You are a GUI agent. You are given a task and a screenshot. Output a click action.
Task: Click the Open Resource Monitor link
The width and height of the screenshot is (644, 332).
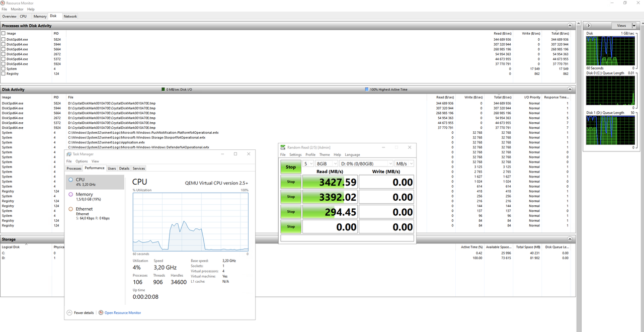pos(123,313)
